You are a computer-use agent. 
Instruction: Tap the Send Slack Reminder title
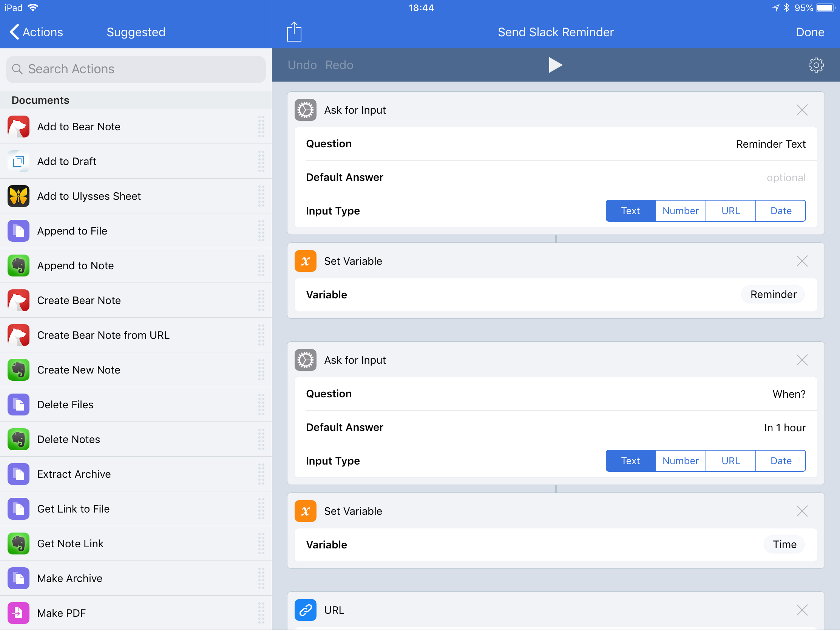pyautogui.click(x=555, y=32)
